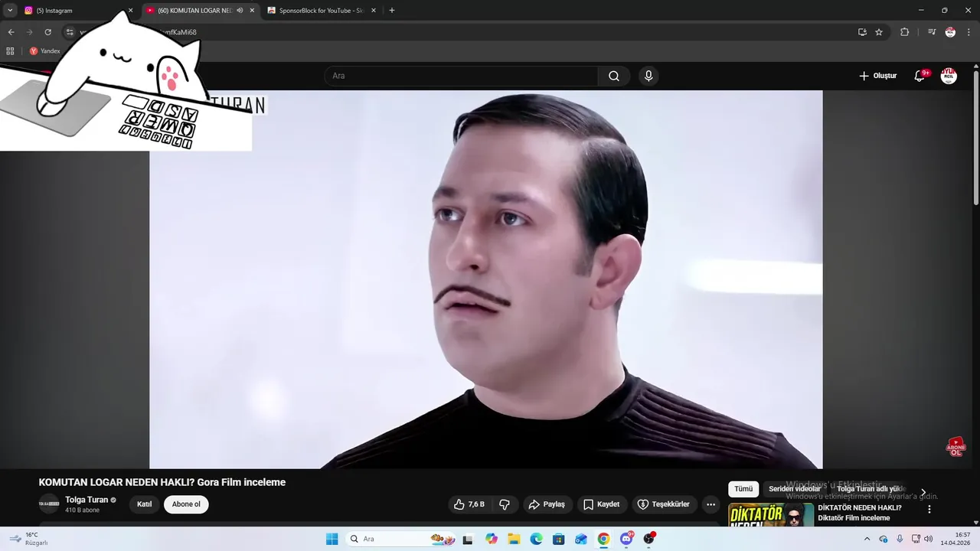Open Chrome profile avatar in toolbar
Screen dimensions: 980x551
pos(950,32)
